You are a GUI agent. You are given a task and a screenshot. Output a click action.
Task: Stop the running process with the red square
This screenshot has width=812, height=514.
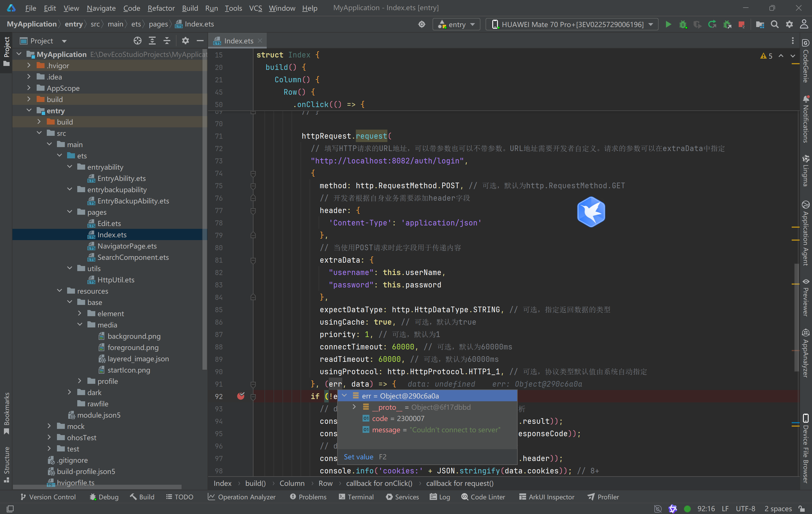point(741,24)
